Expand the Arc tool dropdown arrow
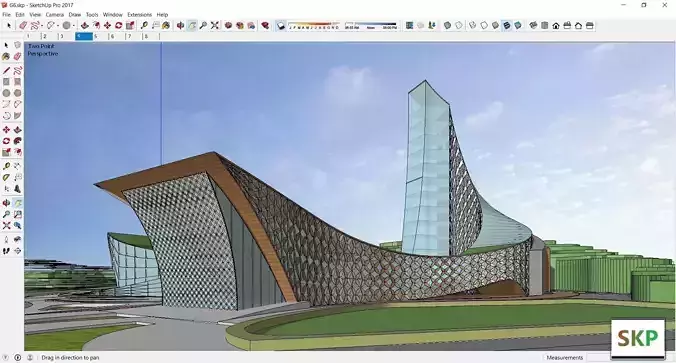Viewport: 676px width, 363px height. tap(58, 26)
